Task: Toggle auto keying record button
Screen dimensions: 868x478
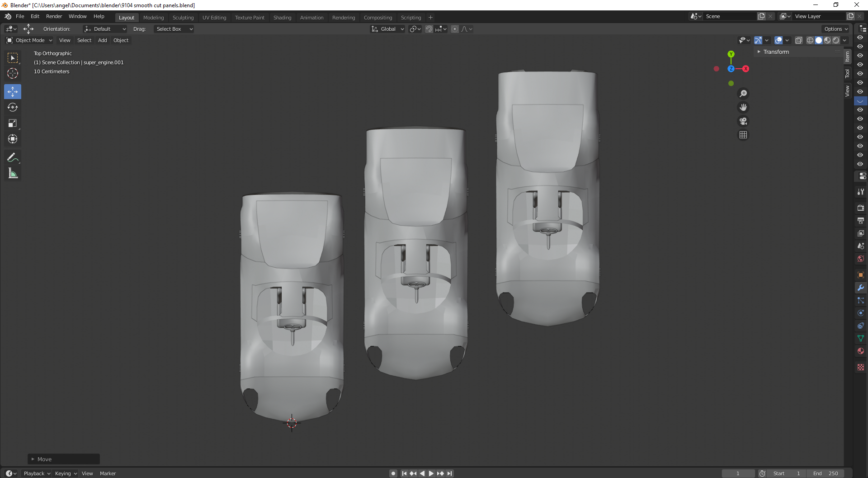Action: (393, 473)
